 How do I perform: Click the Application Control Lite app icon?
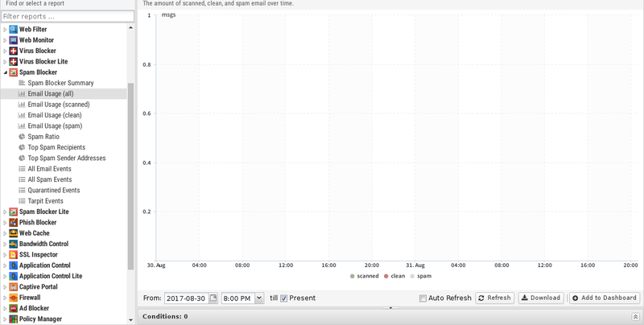click(13, 276)
